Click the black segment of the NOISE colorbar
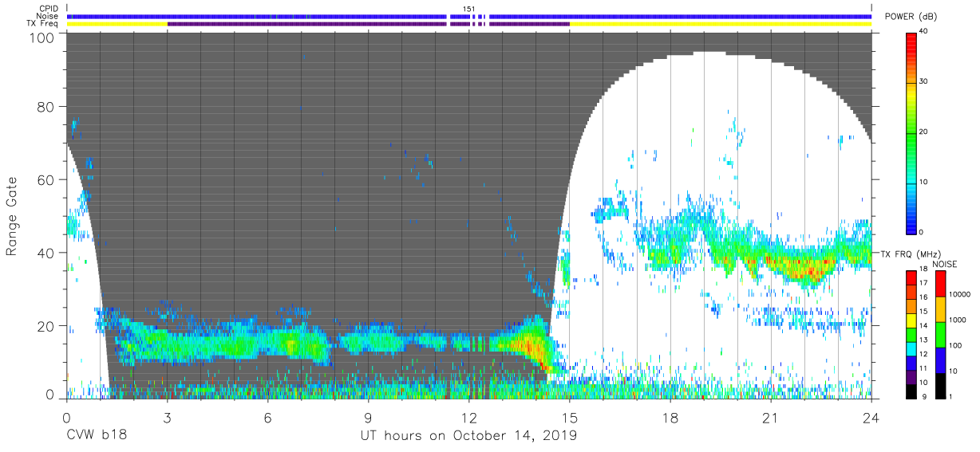Screen dimensions: 980x452 940,386
